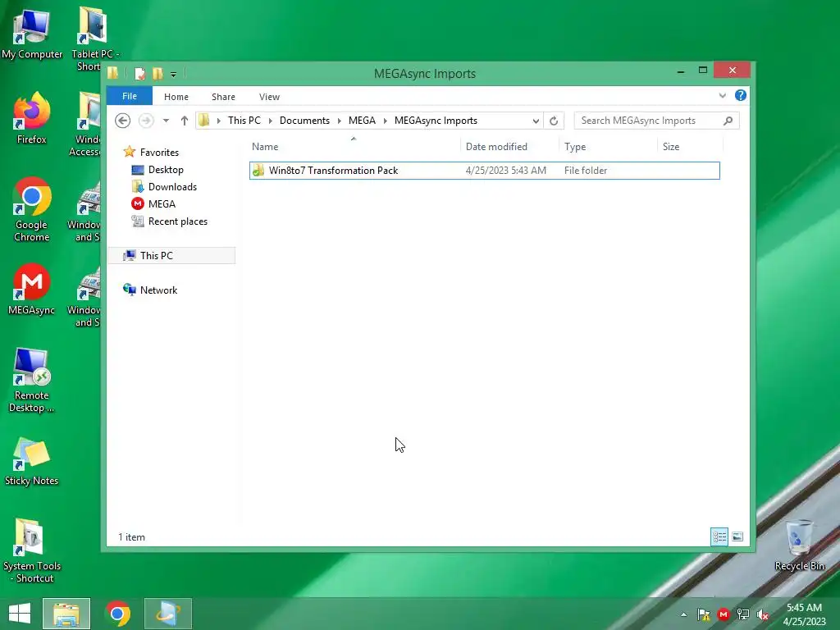The width and height of the screenshot is (840, 630).
Task: Open Customize Quick Access Toolbar dropdown
Action: [x=173, y=75]
